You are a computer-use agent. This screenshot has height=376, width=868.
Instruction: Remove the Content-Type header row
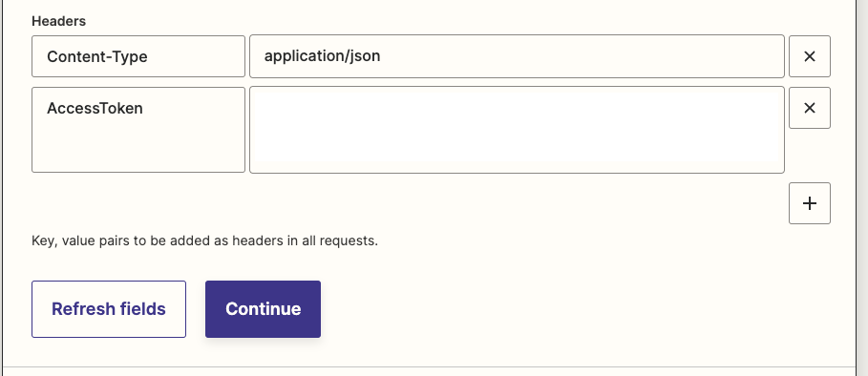(x=810, y=56)
